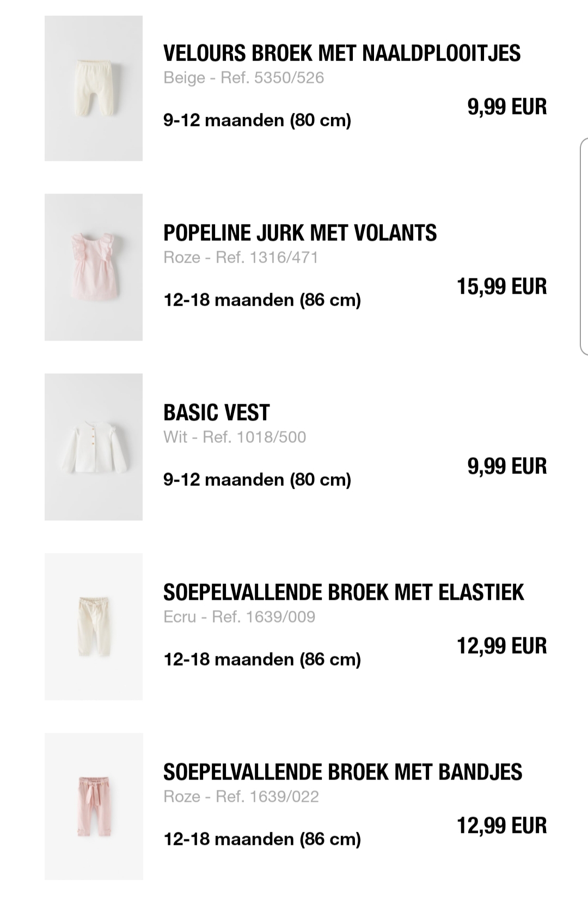The height and width of the screenshot is (901, 588).
Task: Click the Roze Ref. 1316/471 reference text
Action: click(241, 257)
